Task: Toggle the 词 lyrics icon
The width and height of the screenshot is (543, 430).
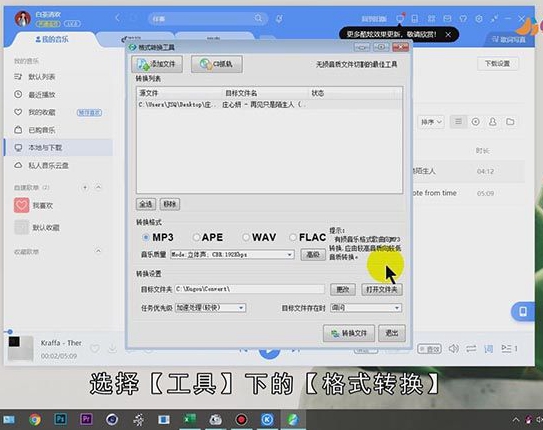Action: point(489,349)
